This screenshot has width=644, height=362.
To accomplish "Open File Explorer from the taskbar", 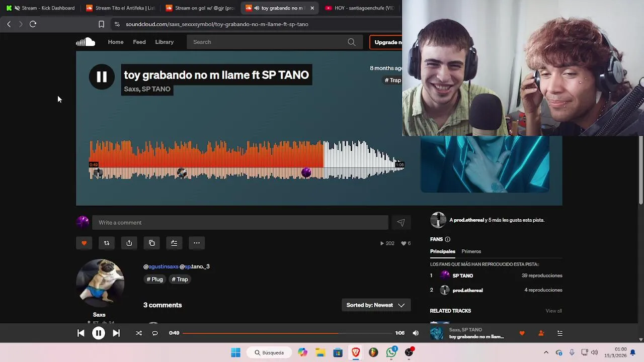I will tap(320, 352).
